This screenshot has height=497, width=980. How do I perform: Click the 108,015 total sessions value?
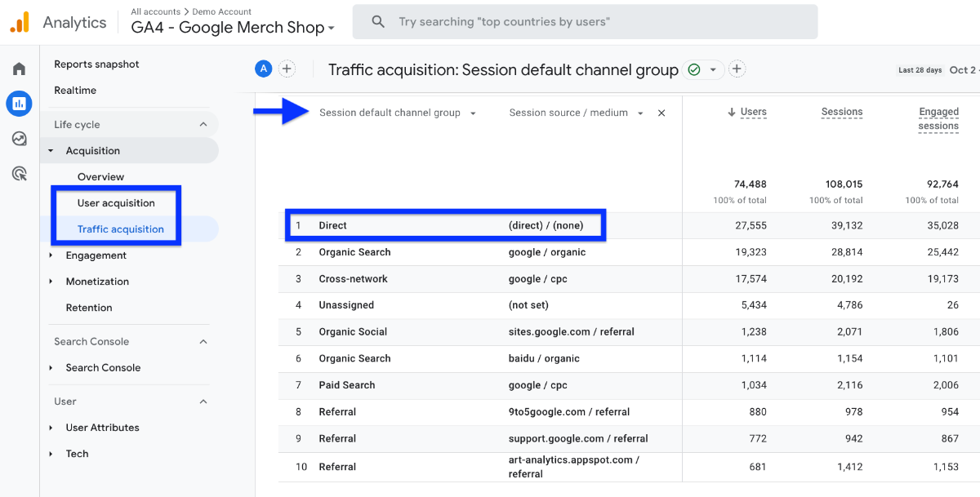coord(842,184)
